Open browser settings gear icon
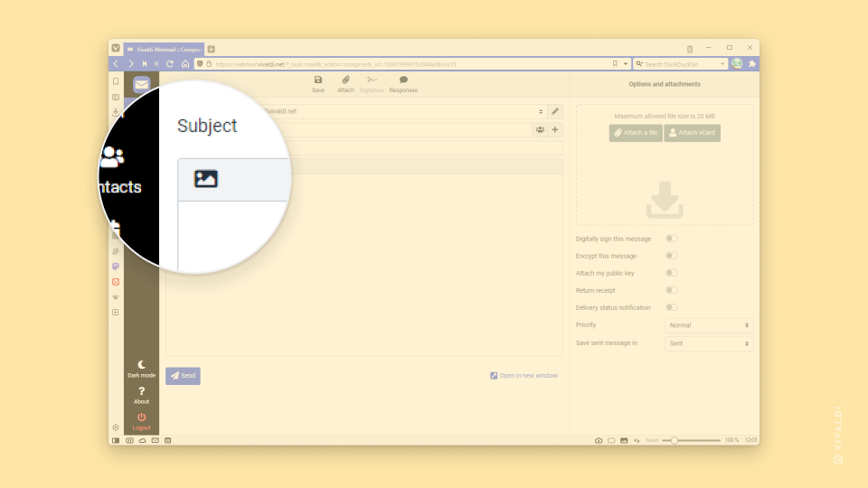 tap(116, 427)
